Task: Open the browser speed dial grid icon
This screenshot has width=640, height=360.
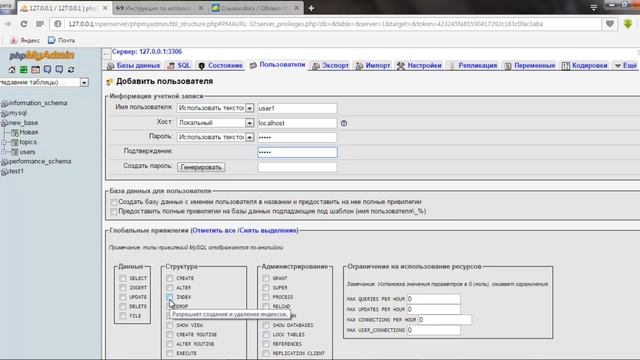Action: tap(40, 24)
